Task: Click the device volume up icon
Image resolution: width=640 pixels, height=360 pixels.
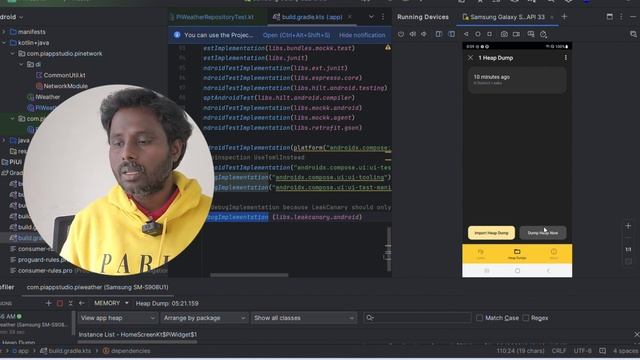Action: (x=413, y=34)
